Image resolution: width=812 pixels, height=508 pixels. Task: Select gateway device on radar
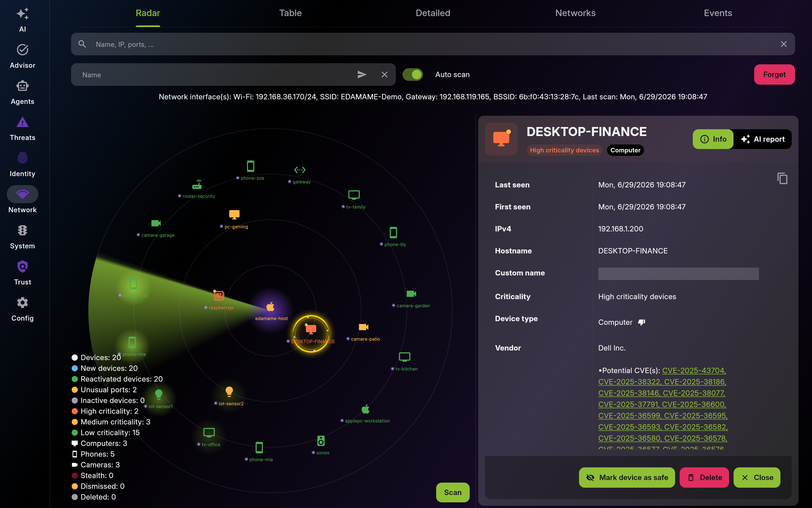point(300,170)
